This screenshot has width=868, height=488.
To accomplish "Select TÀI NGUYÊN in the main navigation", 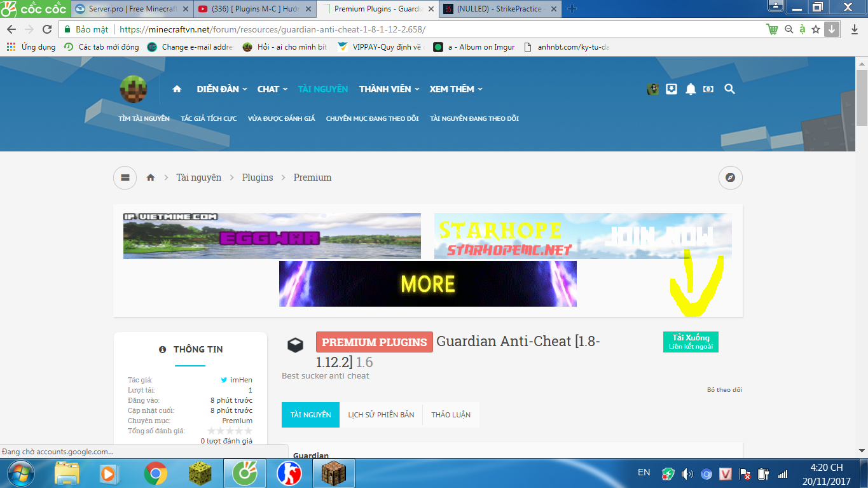I will click(x=323, y=89).
